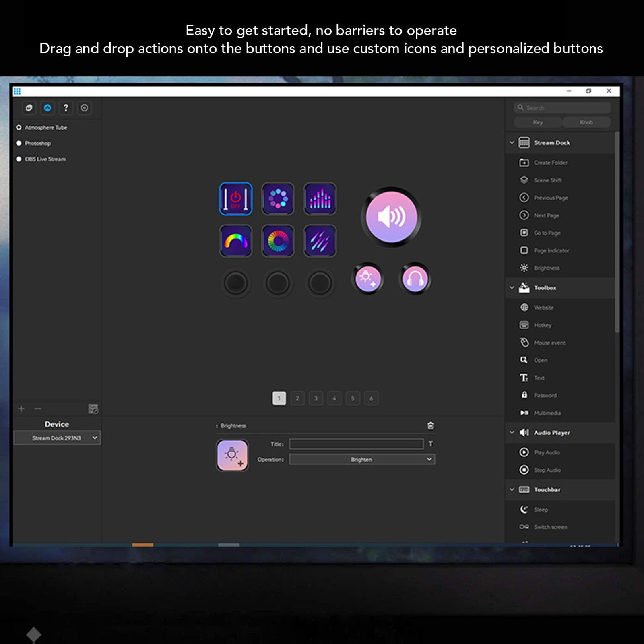Select the rainbow arc key icon

236,241
